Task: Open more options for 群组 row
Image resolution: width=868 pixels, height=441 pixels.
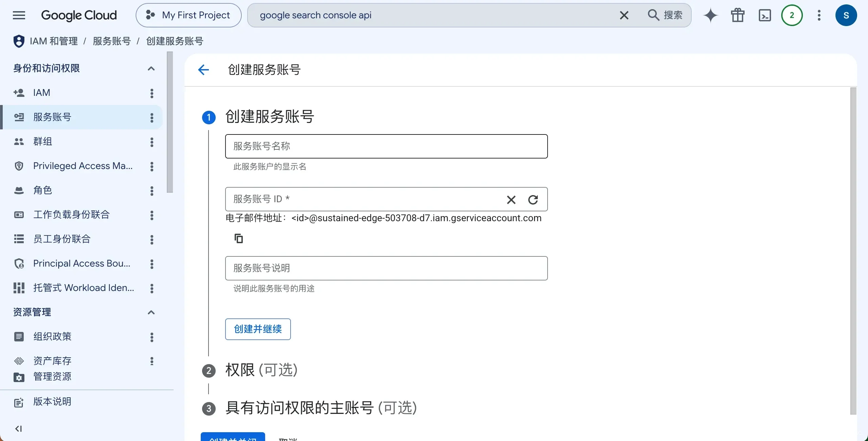Action: point(152,142)
